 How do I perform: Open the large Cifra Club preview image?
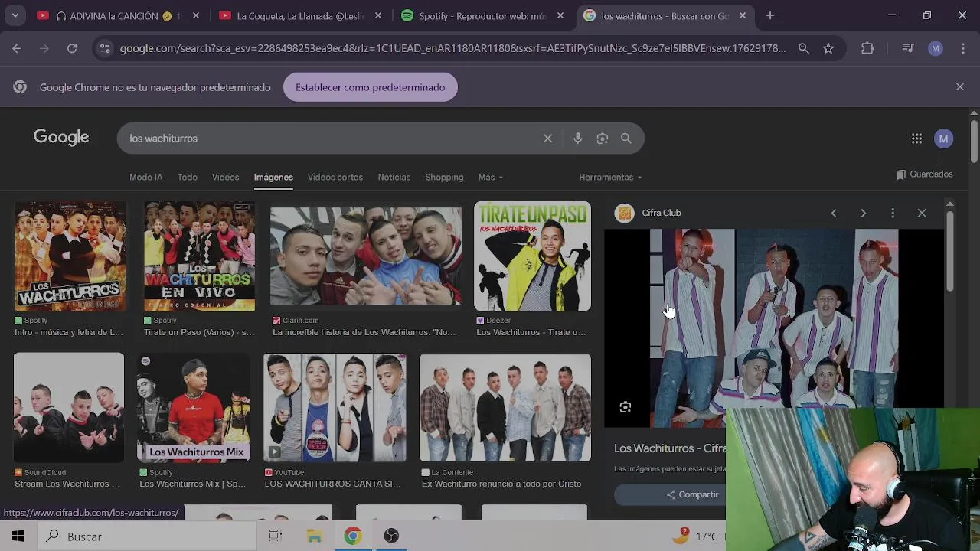(773, 328)
